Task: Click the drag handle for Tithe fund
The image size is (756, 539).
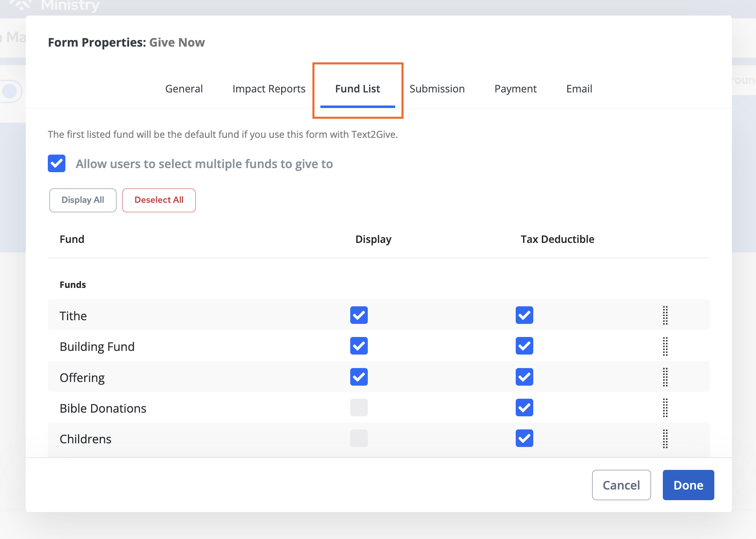Action: click(x=665, y=315)
